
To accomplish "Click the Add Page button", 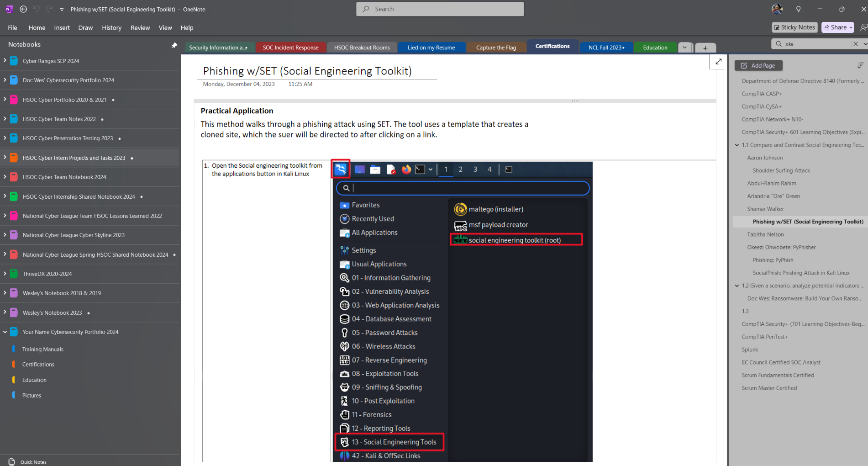I will click(x=758, y=65).
